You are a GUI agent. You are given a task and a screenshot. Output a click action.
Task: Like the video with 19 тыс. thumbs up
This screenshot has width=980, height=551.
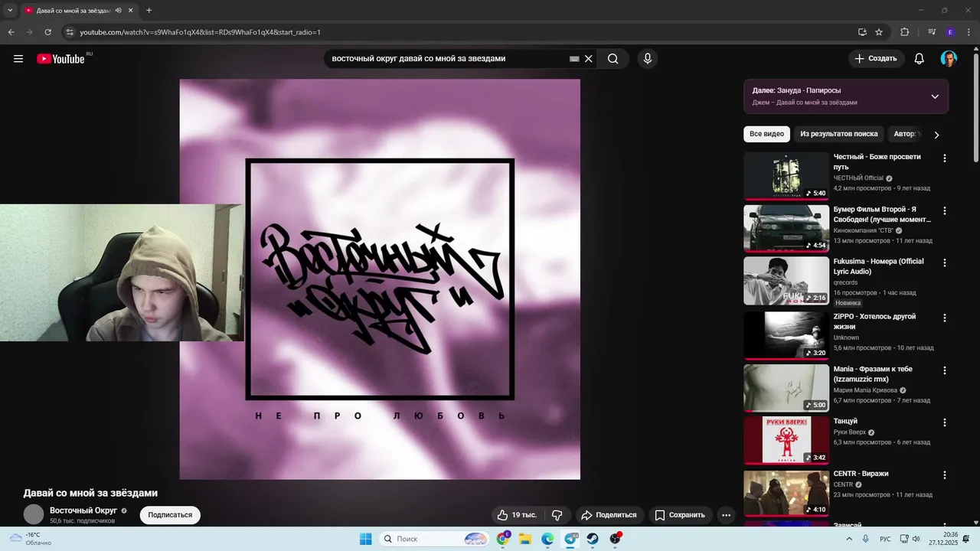(517, 515)
